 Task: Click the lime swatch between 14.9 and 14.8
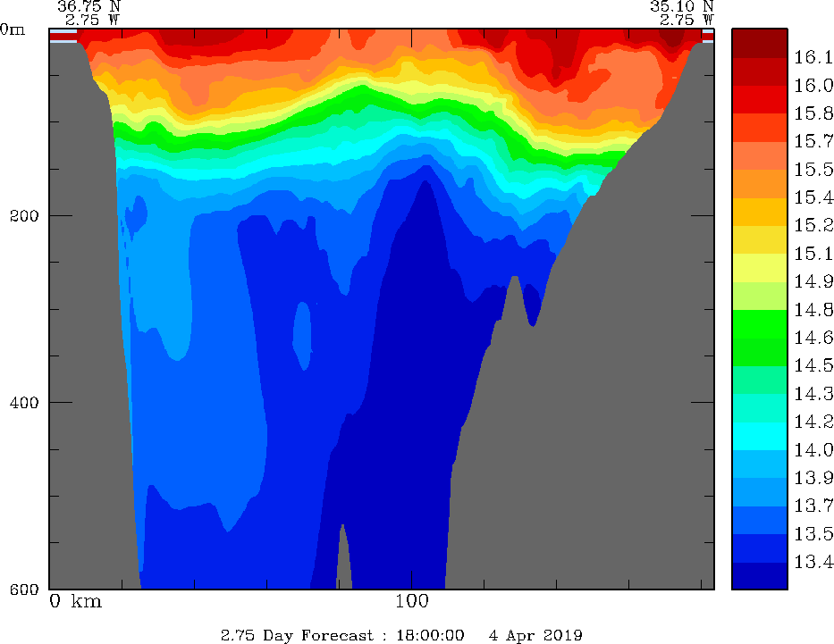[760, 296]
